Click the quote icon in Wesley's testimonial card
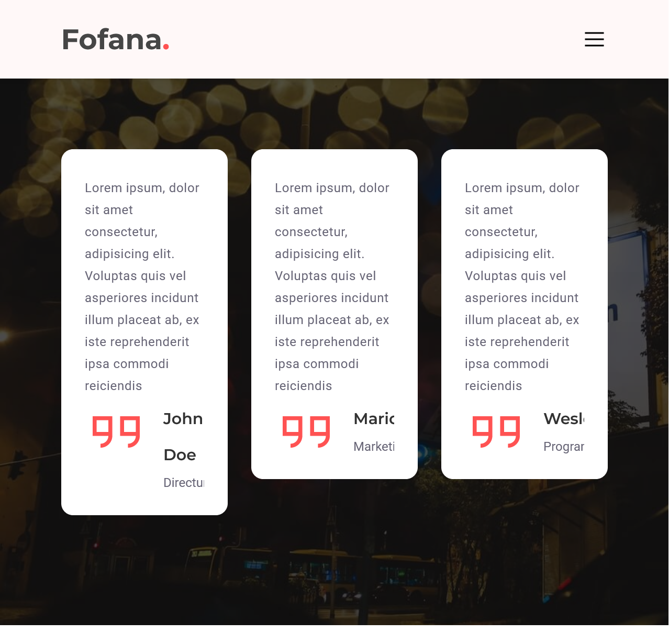This screenshot has height=644, width=669. tap(496, 431)
